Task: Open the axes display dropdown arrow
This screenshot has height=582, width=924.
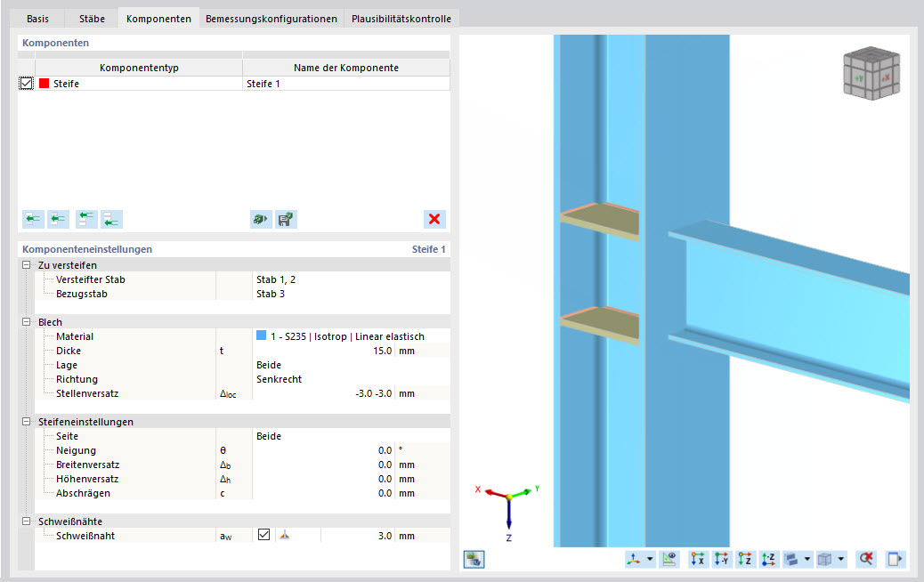Action: click(x=650, y=559)
